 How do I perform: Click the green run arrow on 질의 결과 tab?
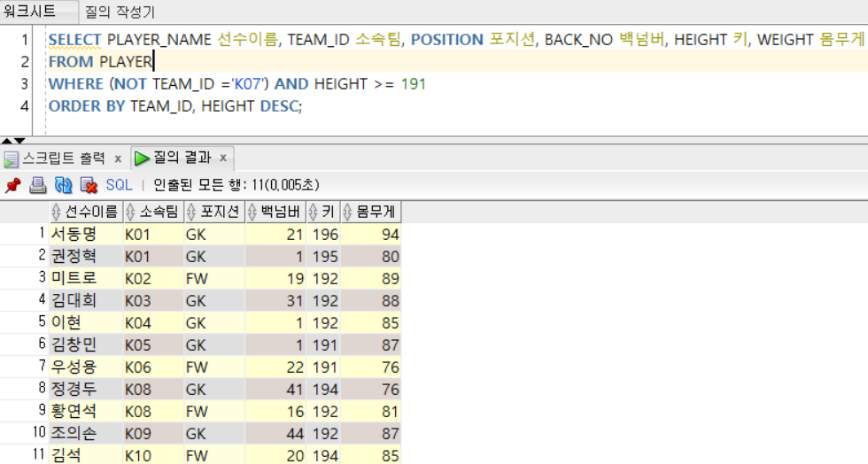pos(143,159)
